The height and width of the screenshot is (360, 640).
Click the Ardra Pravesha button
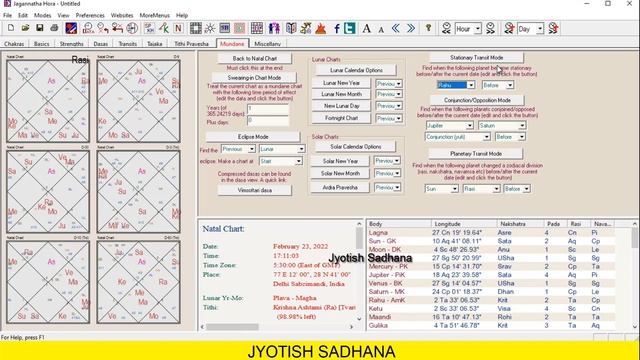pos(340,188)
